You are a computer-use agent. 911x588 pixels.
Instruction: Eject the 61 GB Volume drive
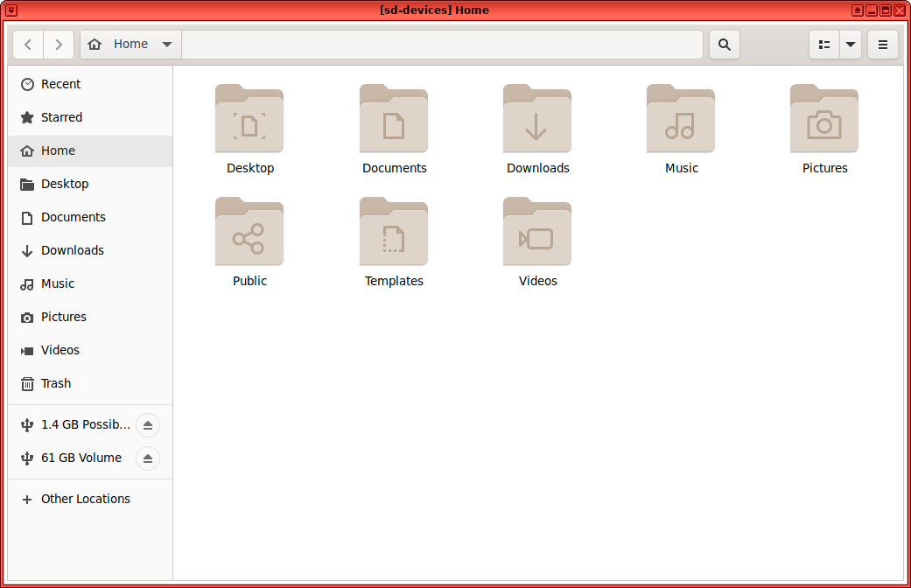pos(148,458)
